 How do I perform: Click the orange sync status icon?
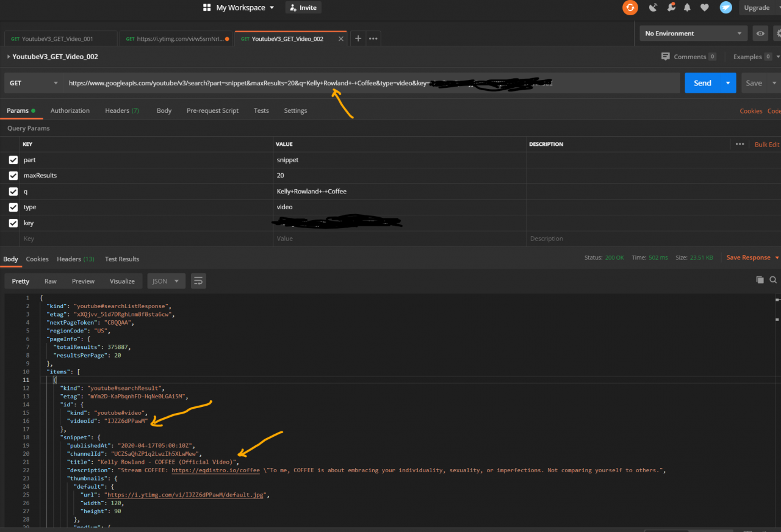point(630,7)
